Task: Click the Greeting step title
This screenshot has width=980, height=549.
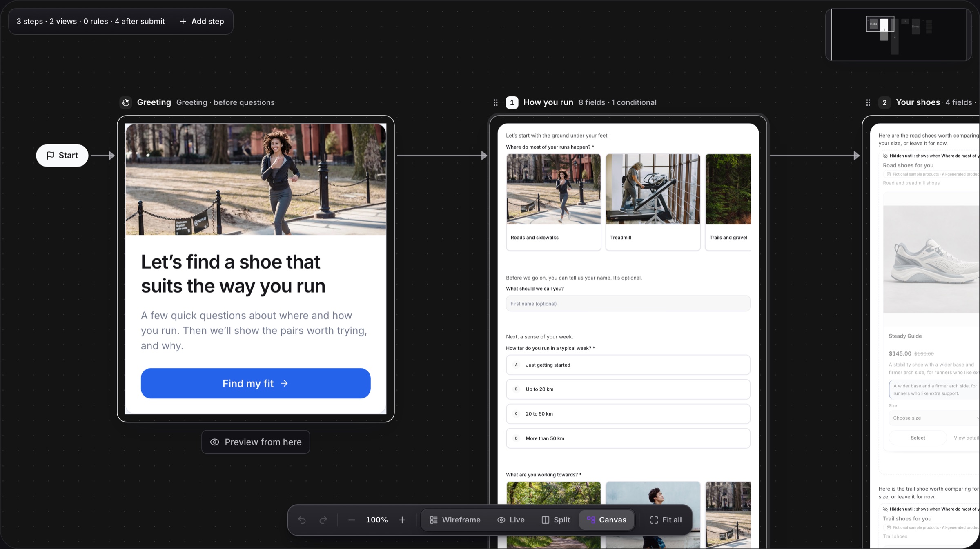Action: click(x=154, y=102)
